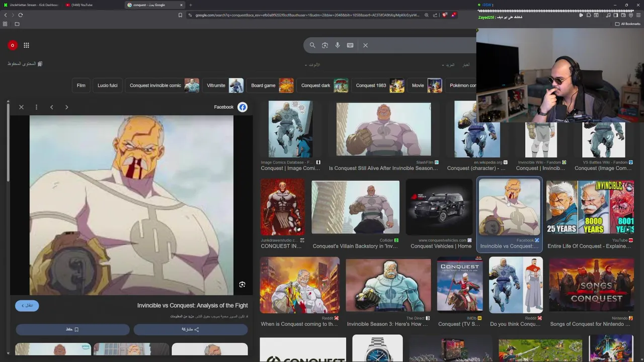Open a new browser tab
The image size is (644, 362).
click(191, 5)
